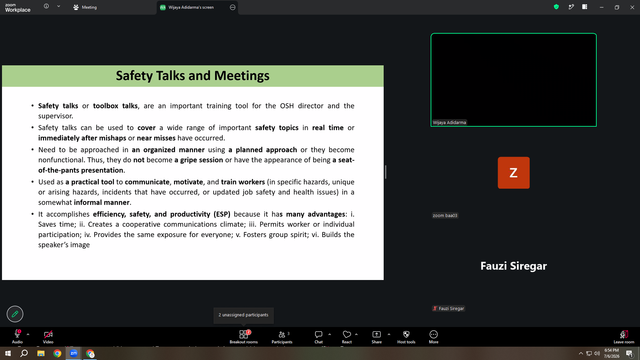This screenshot has height=360, width=640.
Task: Select zoom baa03 participant avatar
Action: pos(513,173)
